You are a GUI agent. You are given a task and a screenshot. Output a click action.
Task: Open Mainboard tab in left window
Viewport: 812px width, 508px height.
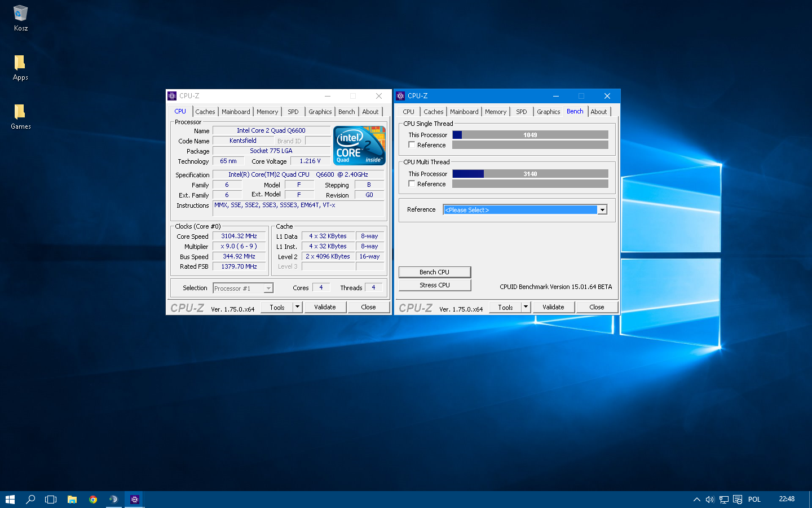(236, 112)
